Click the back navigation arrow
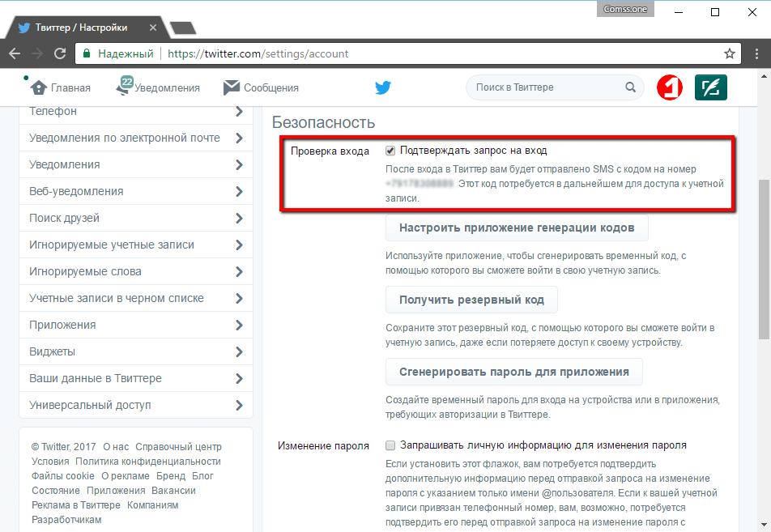 pyautogui.click(x=15, y=53)
